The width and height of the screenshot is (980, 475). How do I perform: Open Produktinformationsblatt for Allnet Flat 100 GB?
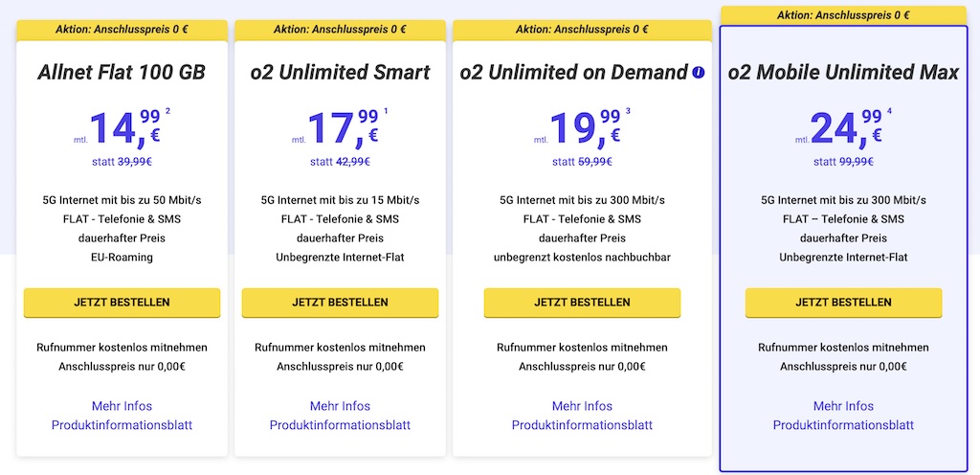coord(122,425)
